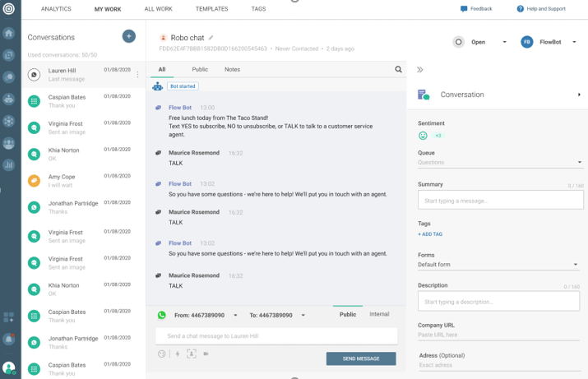Edit Robo chat name with pencil icon
The image size is (588, 379).
click(211, 38)
